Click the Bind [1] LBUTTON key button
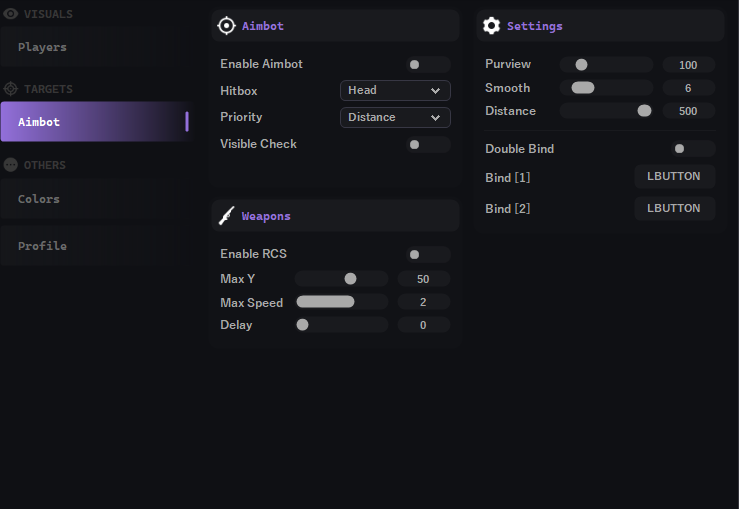Image resolution: width=739 pixels, height=509 pixels. [674, 177]
